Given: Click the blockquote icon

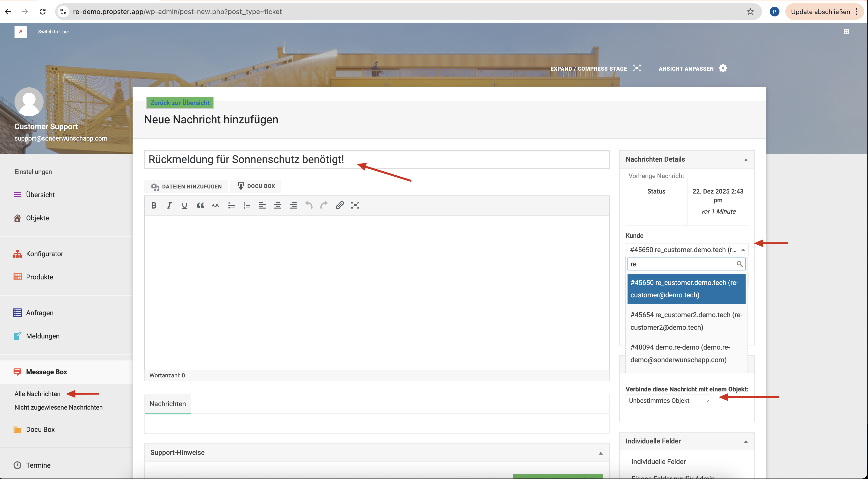Looking at the screenshot, I should (200, 205).
